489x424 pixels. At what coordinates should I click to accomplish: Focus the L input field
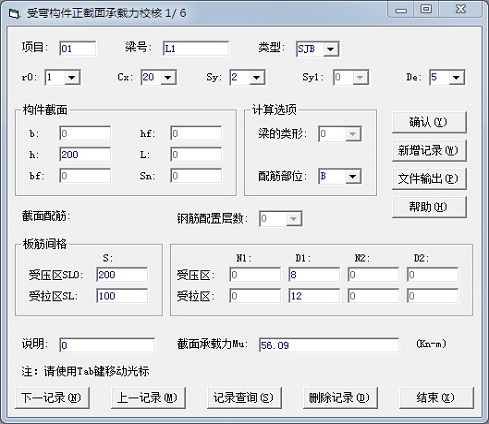pyautogui.click(x=196, y=155)
